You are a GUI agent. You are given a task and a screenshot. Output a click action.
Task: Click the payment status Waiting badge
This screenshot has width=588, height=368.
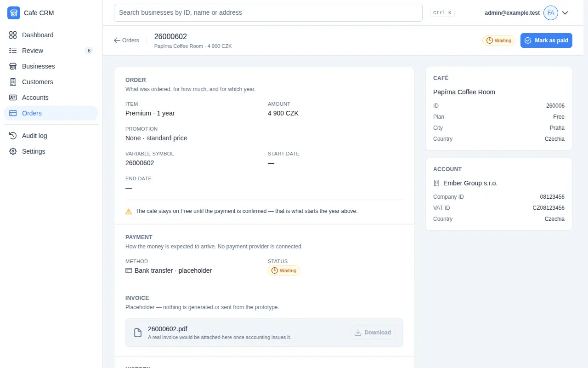coord(284,270)
